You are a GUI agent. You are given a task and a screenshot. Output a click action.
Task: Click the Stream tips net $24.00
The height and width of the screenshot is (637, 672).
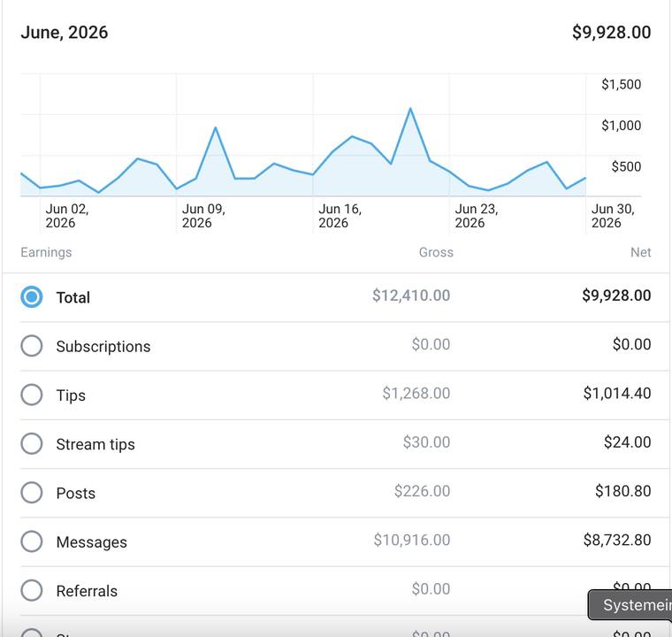coord(628,442)
